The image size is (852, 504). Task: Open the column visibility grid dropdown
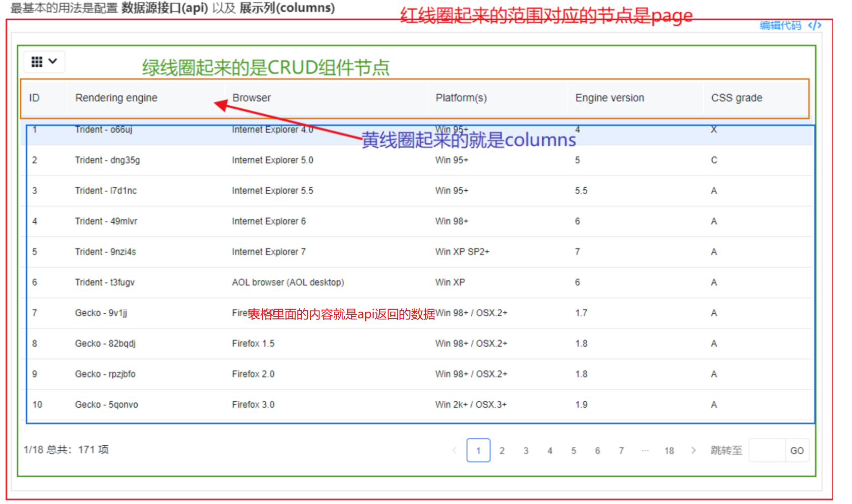[x=45, y=62]
